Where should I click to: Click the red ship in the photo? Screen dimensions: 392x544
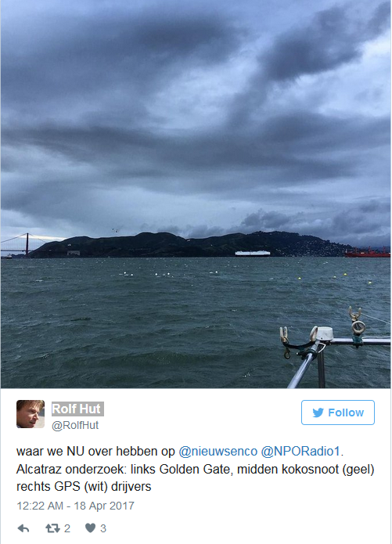(x=368, y=253)
